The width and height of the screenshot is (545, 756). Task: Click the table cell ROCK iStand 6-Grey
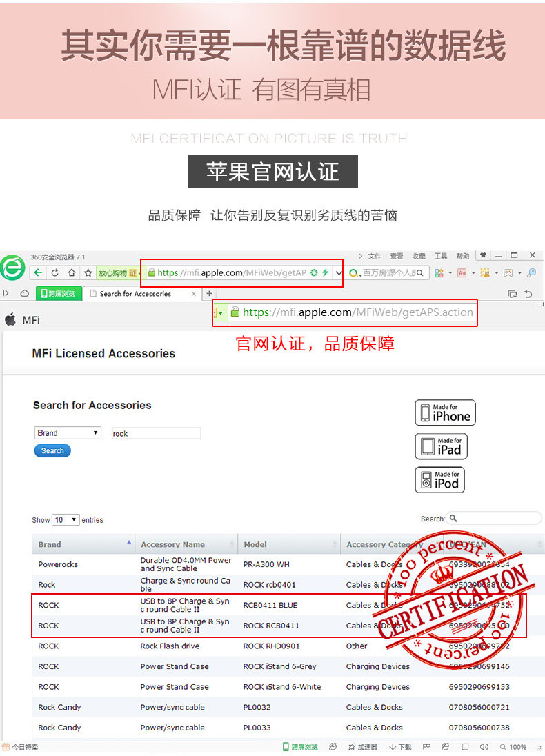pyautogui.click(x=279, y=666)
